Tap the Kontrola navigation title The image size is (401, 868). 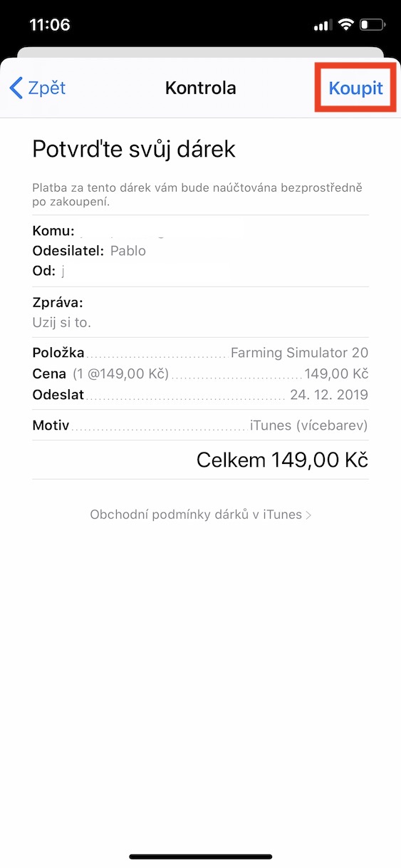pyautogui.click(x=200, y=88)
